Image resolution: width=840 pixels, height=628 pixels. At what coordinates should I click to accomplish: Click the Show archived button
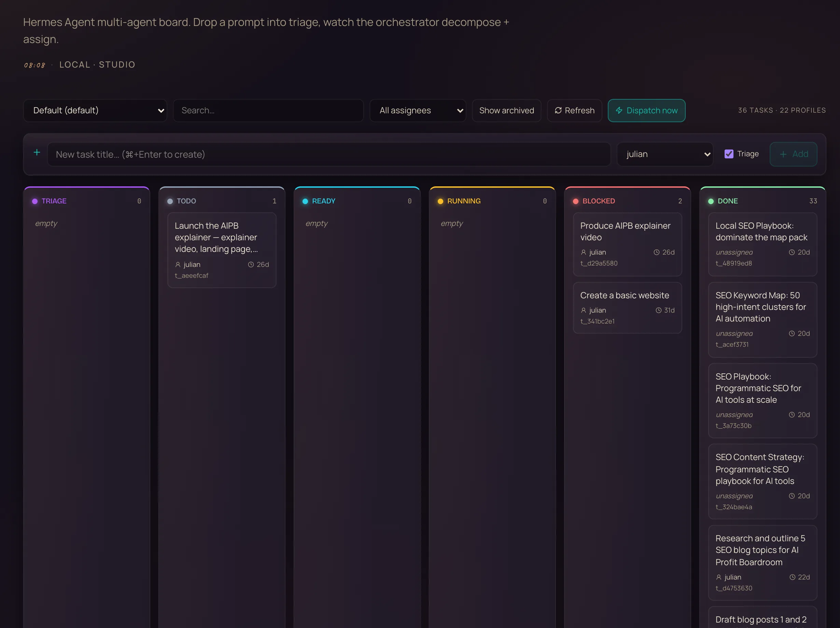pyautogui.click(x=507, y=111)
